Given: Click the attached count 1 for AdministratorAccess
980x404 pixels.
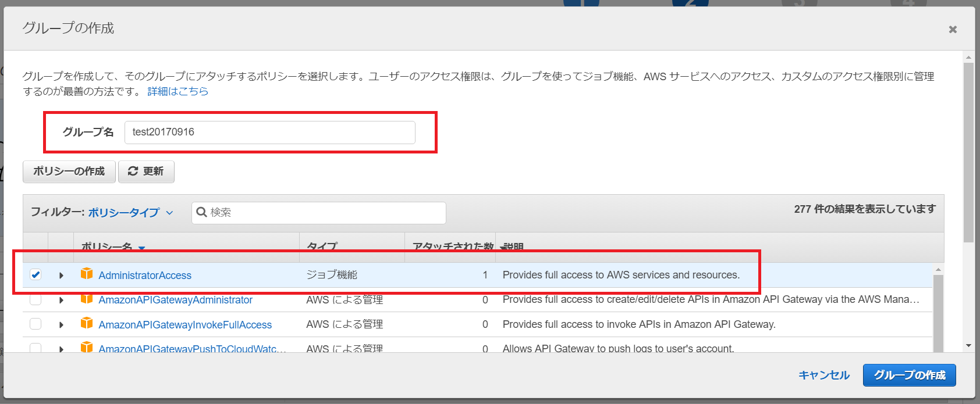Looking at the screenshot, I should [x=485, y=275].
